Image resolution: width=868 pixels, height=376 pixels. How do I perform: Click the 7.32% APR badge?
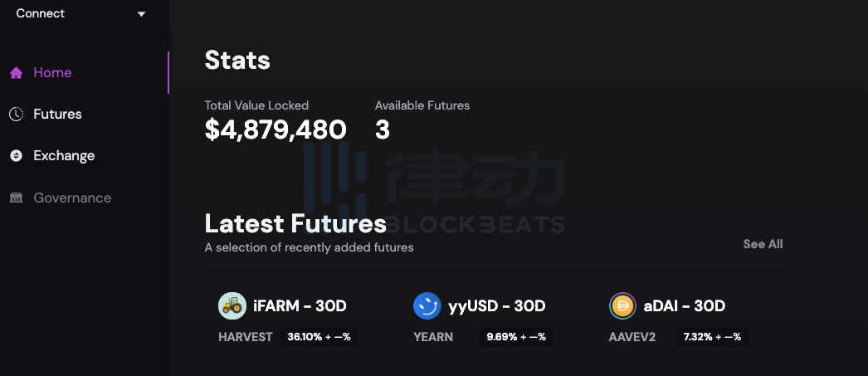click(713, 337)
